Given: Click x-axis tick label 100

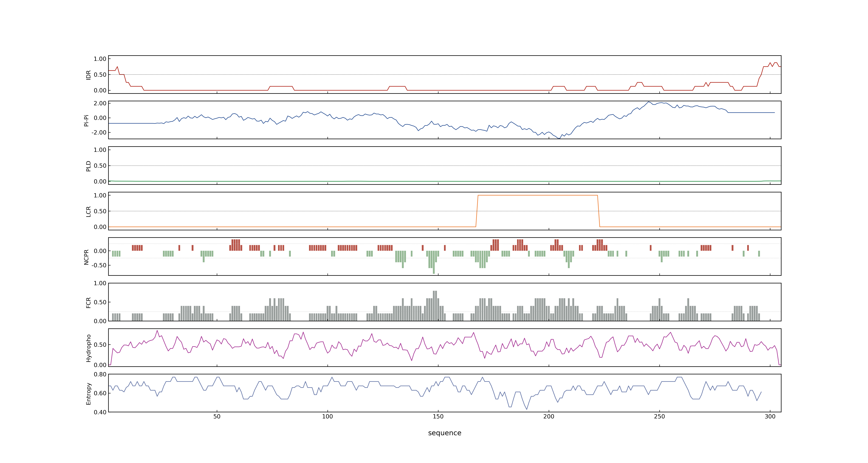Looking at the screenshot, I should [x=327, y=416].
